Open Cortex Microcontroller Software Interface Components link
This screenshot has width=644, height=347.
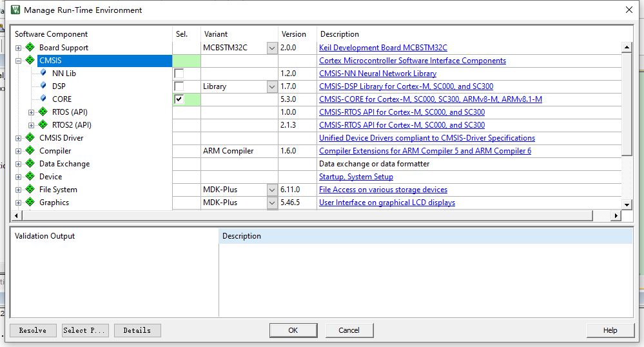pos(413,61)
